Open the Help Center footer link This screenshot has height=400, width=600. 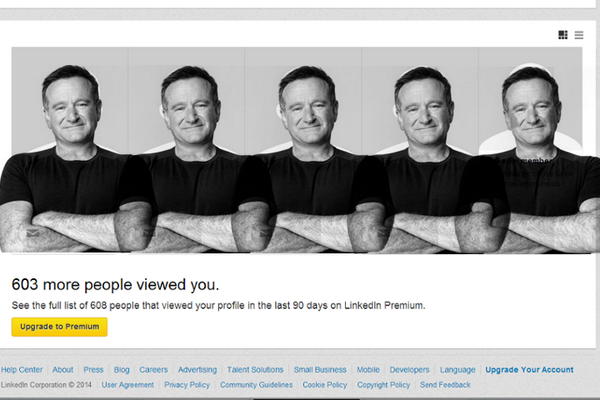[22, 370]
